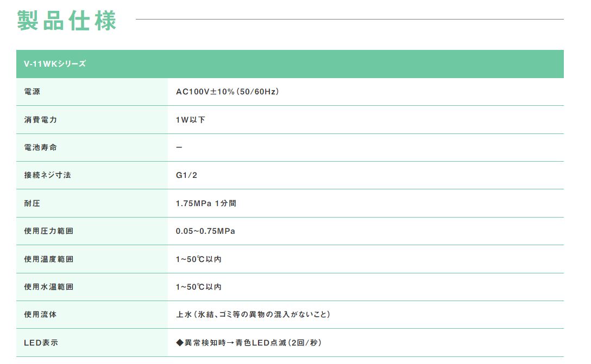
Task: Click the 電池寿命 row label
Action: 41,148
